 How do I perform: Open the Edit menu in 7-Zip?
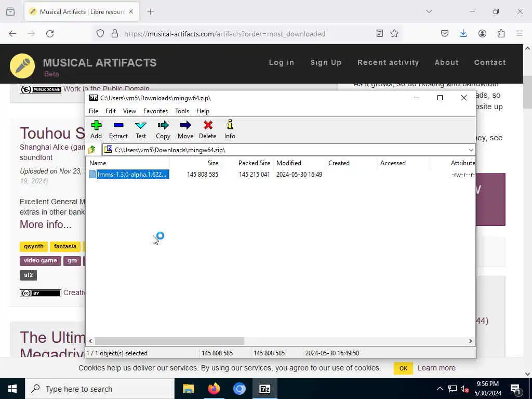111,111
